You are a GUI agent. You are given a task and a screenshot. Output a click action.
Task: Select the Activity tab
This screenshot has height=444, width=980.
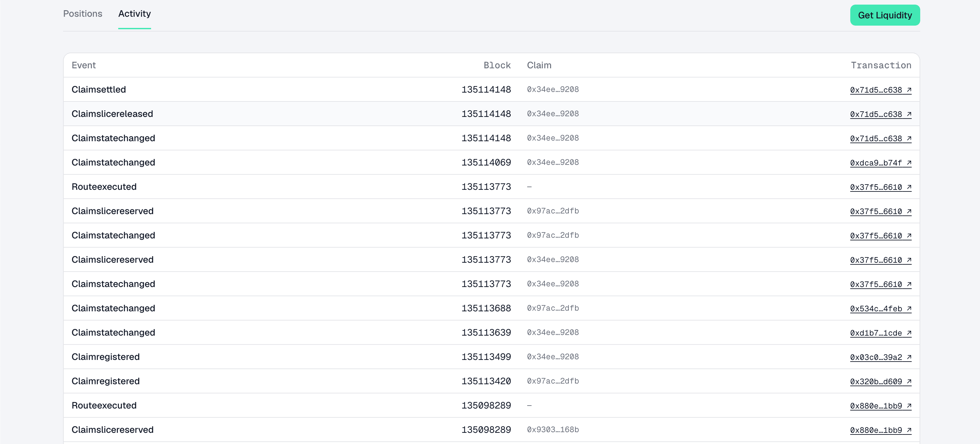coord(134,14)
